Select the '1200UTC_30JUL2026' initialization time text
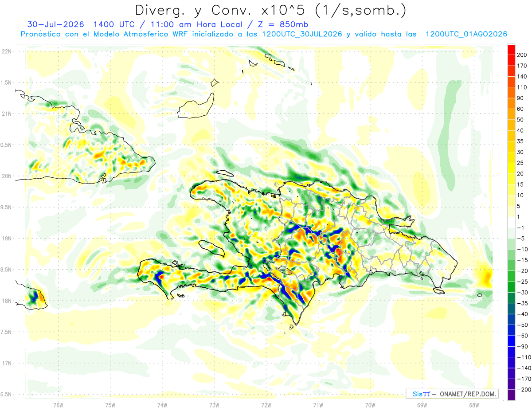 [302, 34]
